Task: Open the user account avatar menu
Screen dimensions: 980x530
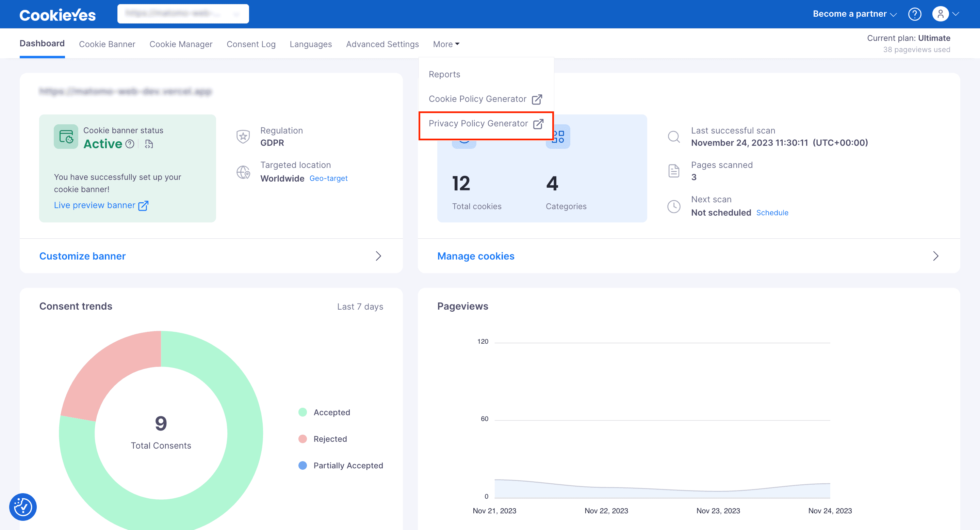Action: pos(945,14)
